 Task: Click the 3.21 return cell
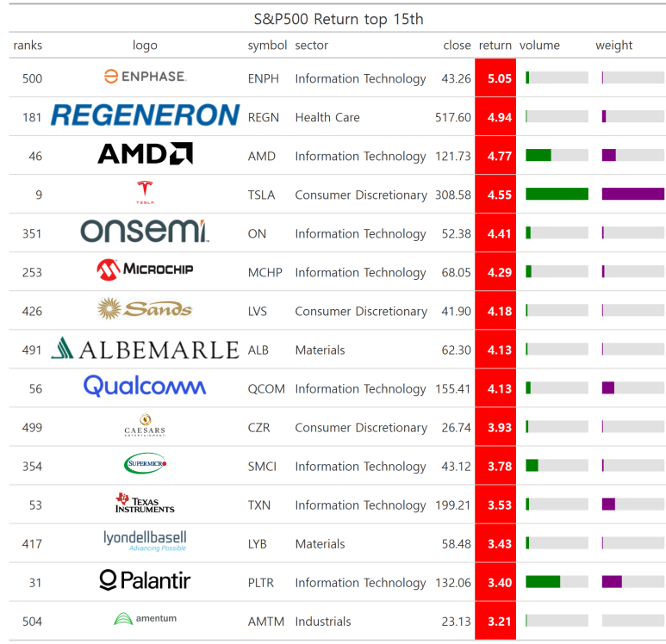pyautogui.click(x=495, y=621)
